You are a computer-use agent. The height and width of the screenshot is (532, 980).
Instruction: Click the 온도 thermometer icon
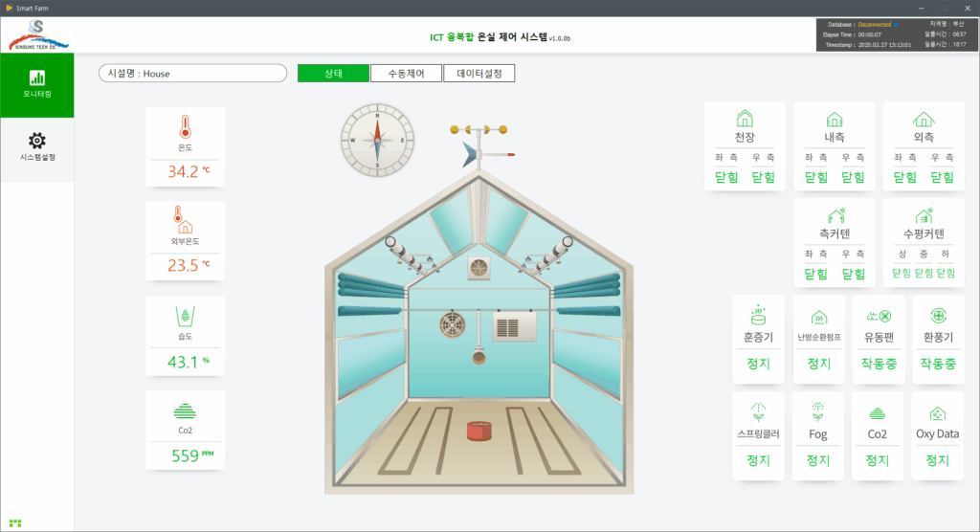185,127
